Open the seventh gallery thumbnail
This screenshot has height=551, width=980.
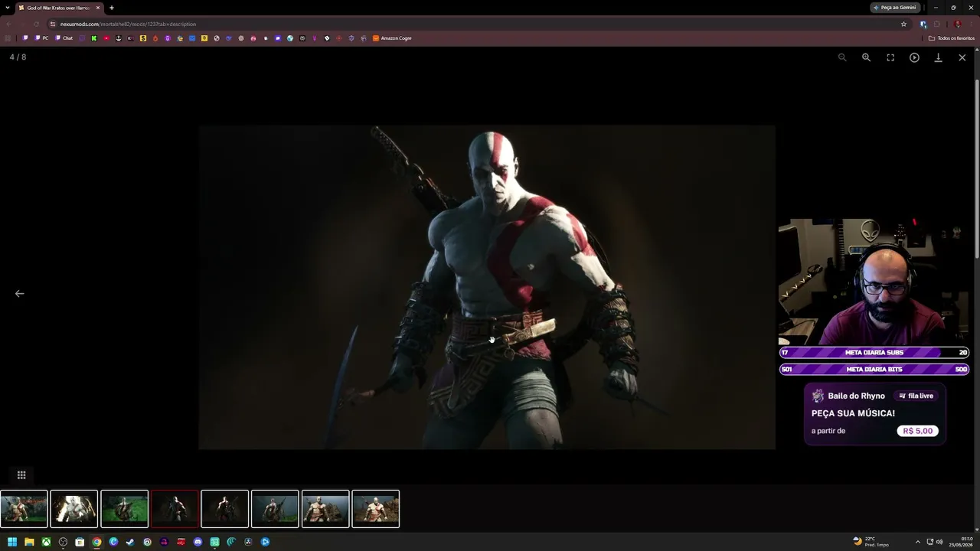(325, 509)
